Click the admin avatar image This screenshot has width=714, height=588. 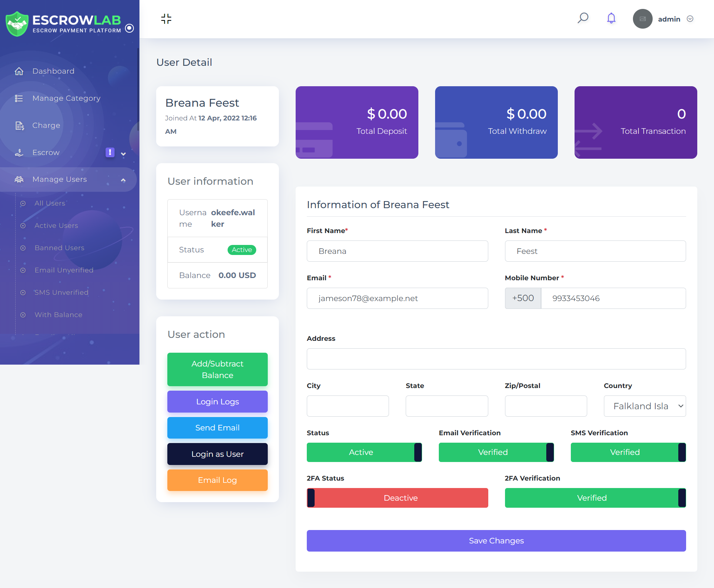643,19
